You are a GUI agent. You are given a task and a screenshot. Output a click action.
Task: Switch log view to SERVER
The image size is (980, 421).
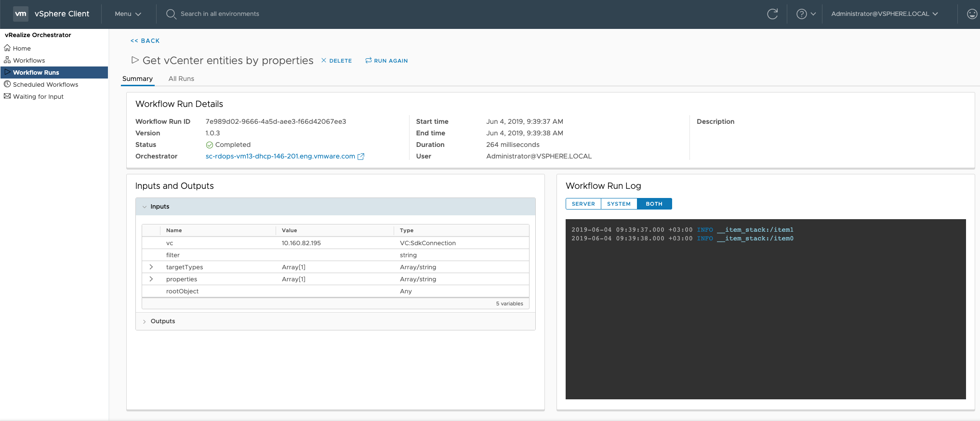coord(583,204)
